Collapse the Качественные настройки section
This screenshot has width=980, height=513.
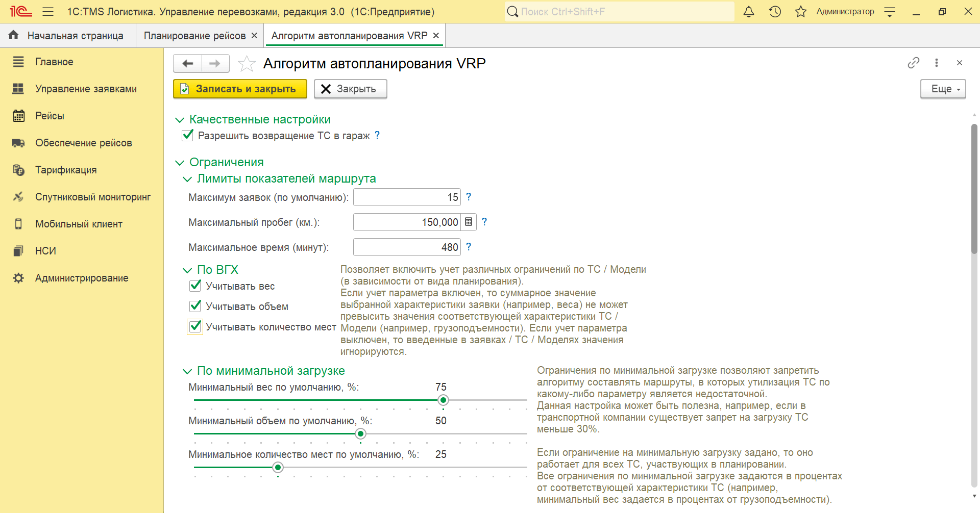(180, 120)
